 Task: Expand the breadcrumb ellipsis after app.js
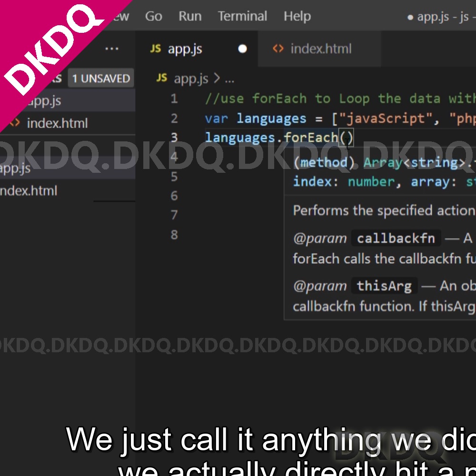tap(229, 79)
